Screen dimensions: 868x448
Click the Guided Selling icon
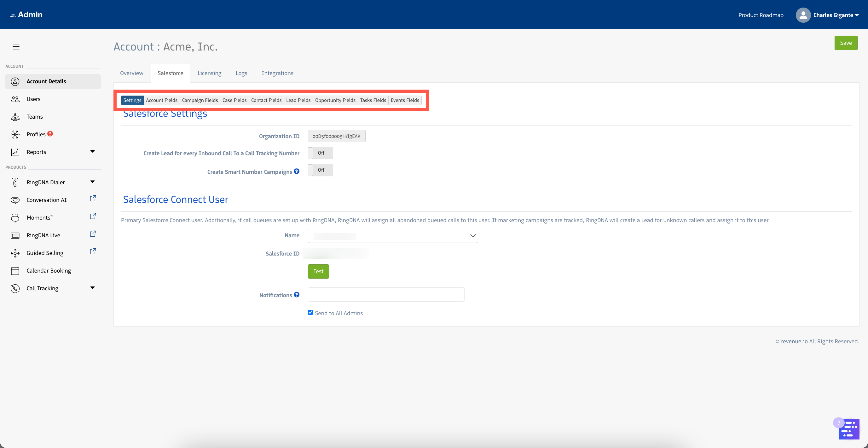coord(15,253)
